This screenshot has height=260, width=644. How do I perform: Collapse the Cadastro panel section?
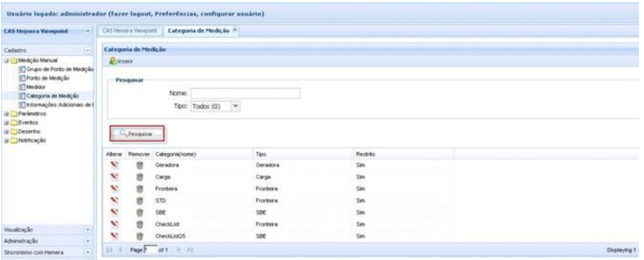pos(88,51)
